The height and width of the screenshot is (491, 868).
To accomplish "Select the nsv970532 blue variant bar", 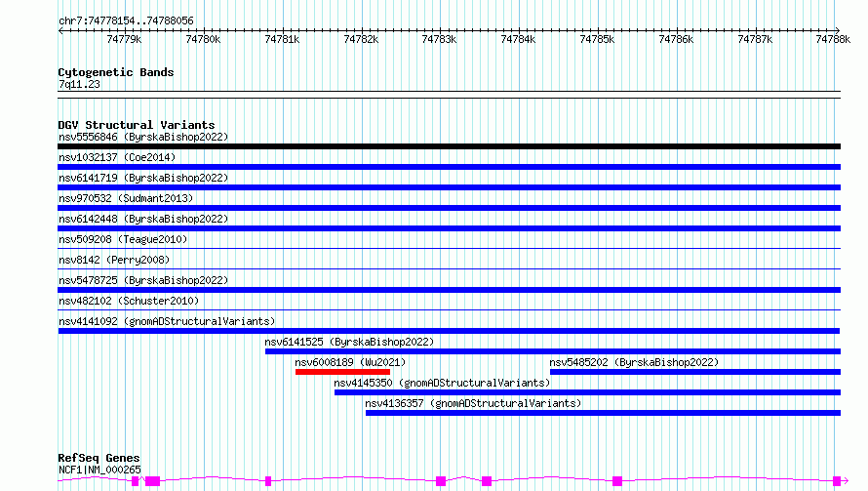I will (x=449, y=208).
